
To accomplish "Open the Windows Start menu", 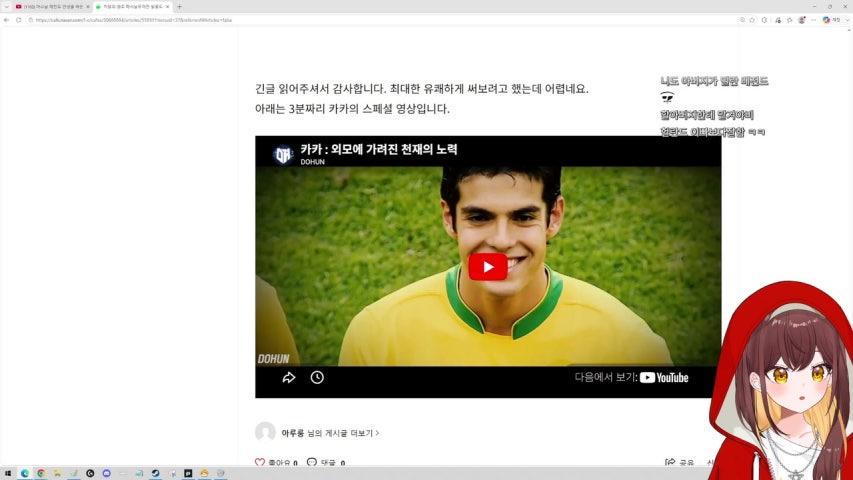I will pos(8,473).
